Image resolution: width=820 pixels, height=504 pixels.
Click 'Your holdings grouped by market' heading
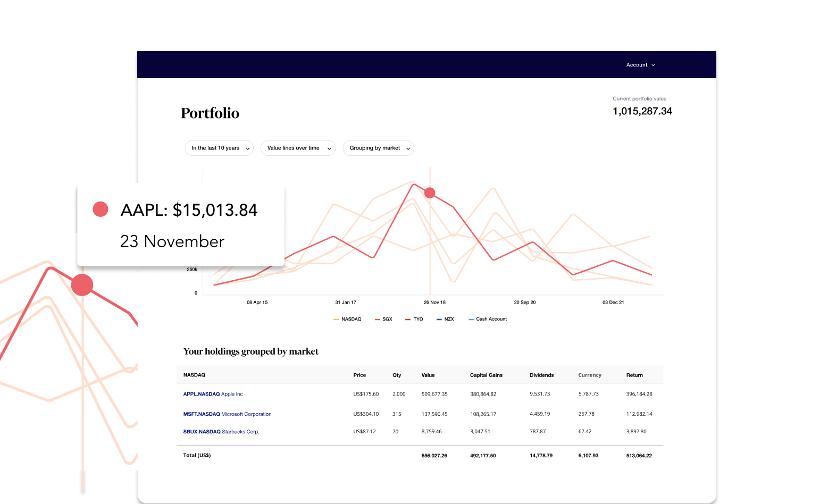(x=251, y=351)
